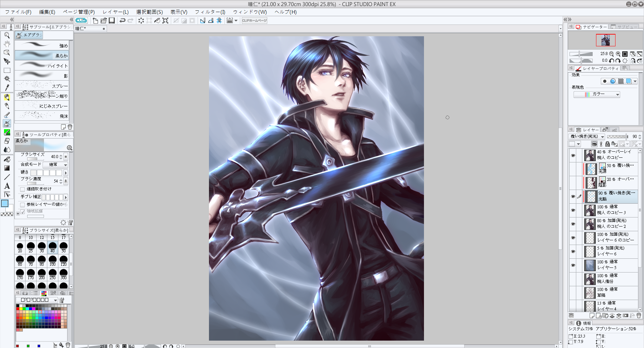
Task: Select the Text tool
Action: (7, 186)
